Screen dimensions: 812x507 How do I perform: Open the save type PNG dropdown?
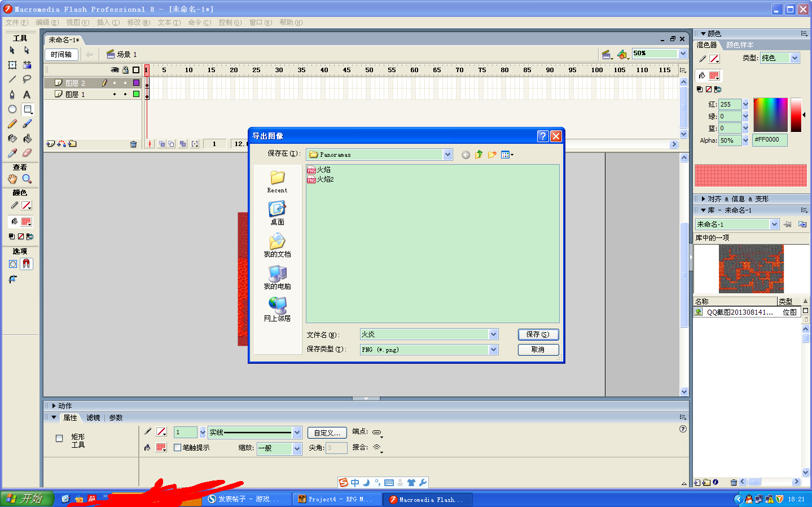[493, 350]
